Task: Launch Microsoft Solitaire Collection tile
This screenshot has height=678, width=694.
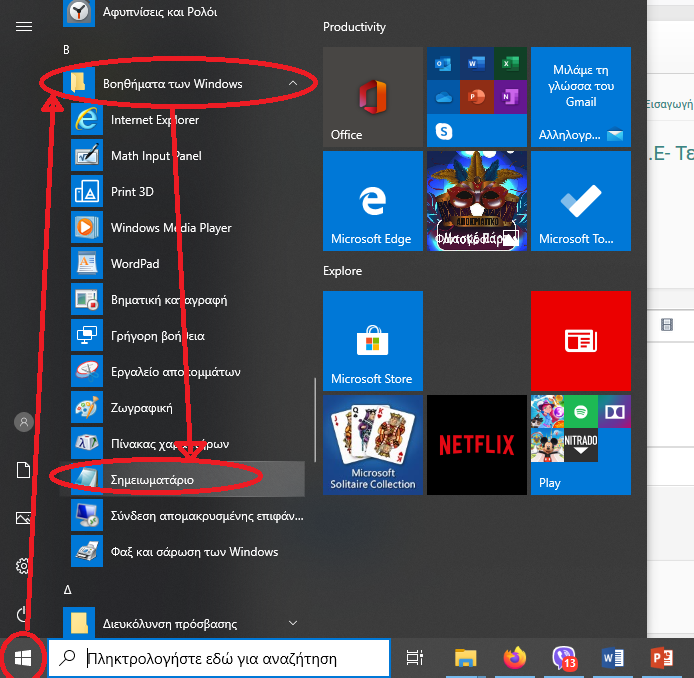Action: pyautogui.click(x=373, y=445)
